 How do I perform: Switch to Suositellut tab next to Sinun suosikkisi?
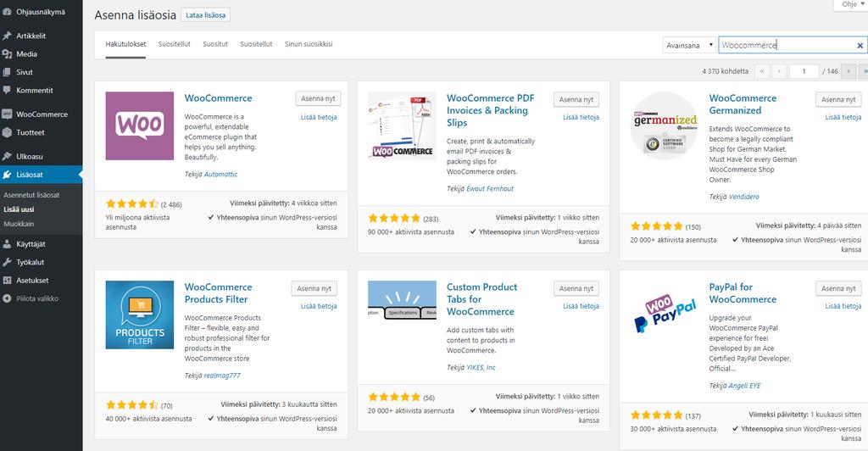(256, 44)
